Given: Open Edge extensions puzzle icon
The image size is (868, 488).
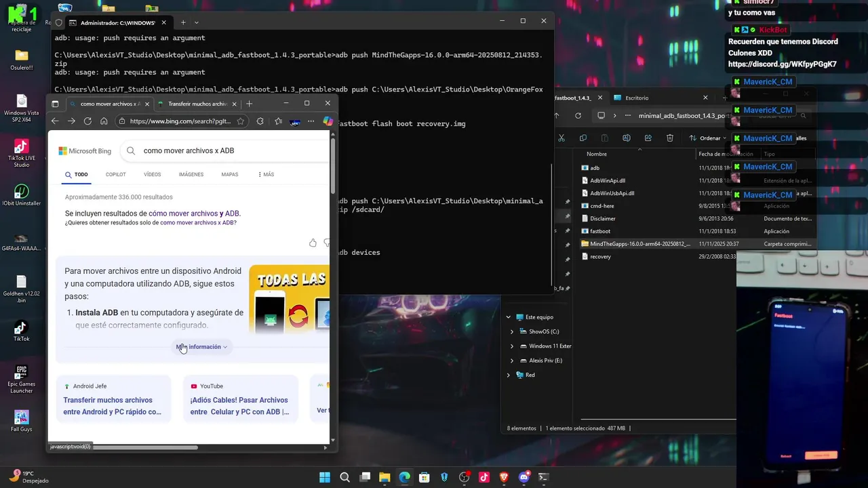Looking at the screenshot, I should point(260,121).
